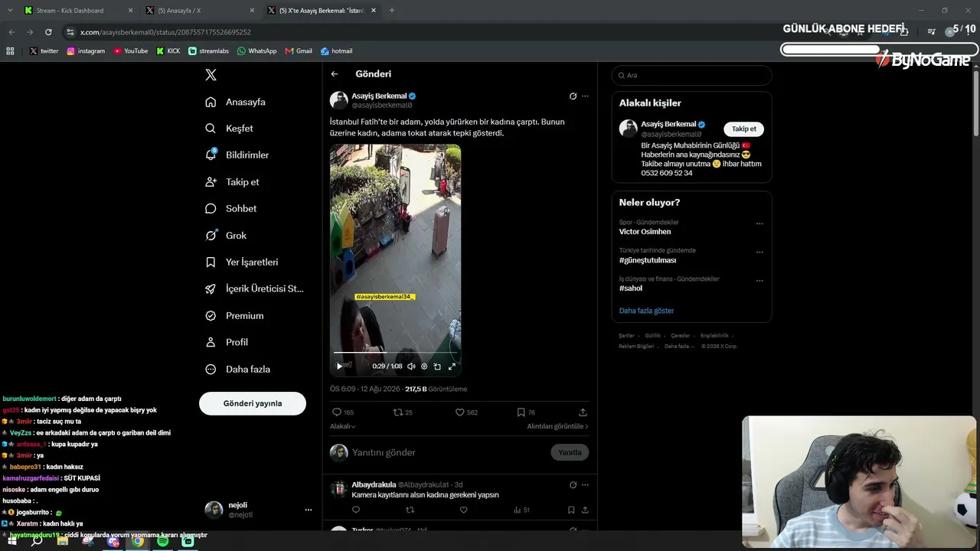Screen dimensions: 980x551
Task: Go to Profil page
Action: pos(227,342)
